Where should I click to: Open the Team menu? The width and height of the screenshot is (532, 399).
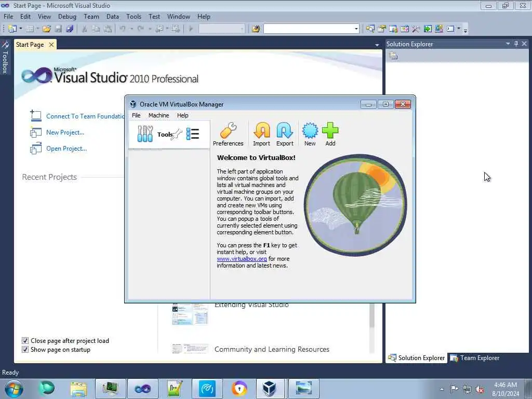point(91,17)
